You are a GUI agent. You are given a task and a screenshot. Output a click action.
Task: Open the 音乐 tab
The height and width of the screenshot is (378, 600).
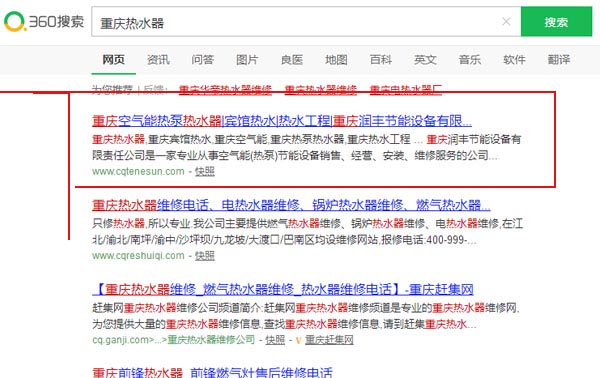[x=470, y=60]
